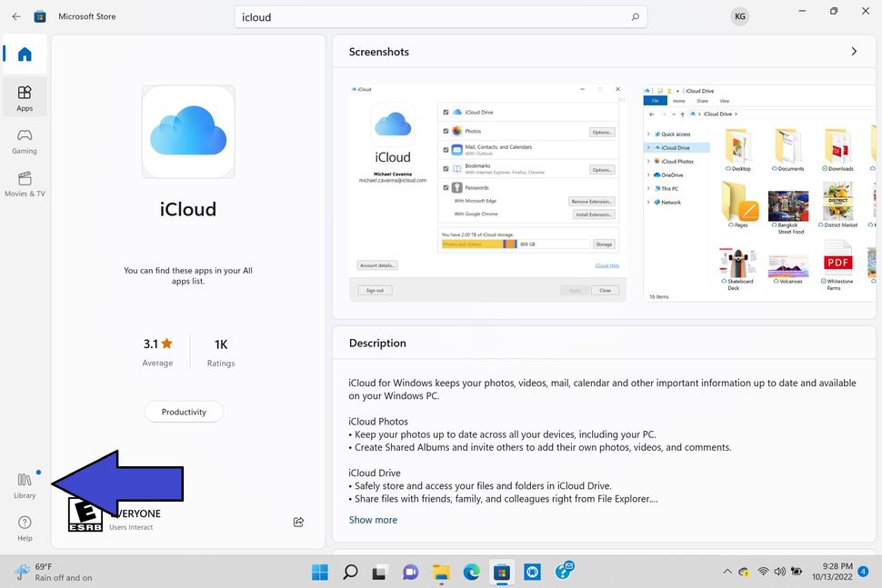This screenshot has width=882, height=588.
Task: View all screenshots via the chevron arrow
Action: 854,53
